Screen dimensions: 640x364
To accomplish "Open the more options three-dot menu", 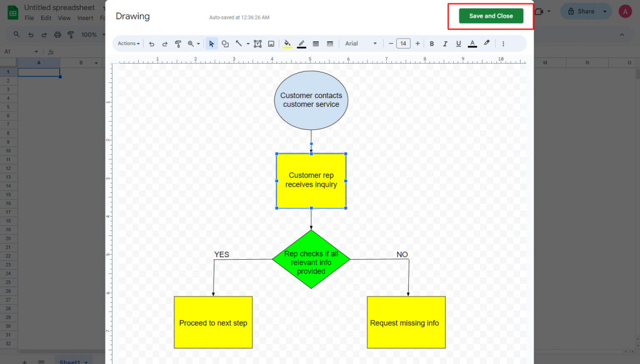I will coord(503,44).
